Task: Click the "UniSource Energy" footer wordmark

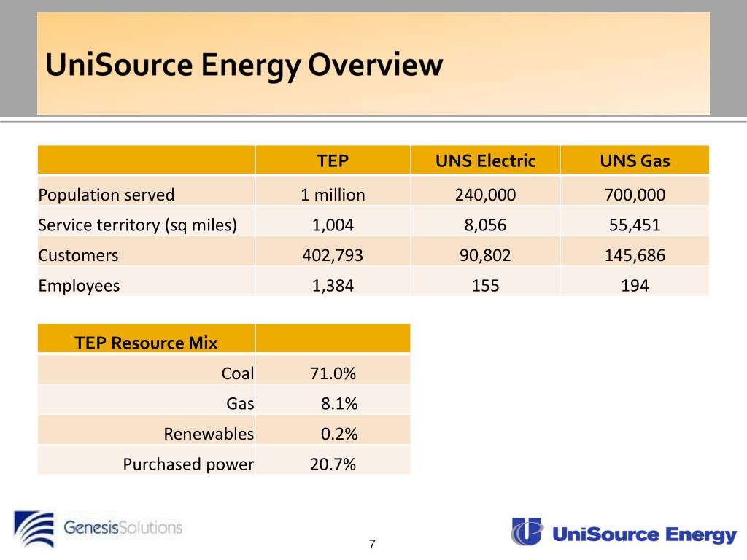Action: click(644, 534)
